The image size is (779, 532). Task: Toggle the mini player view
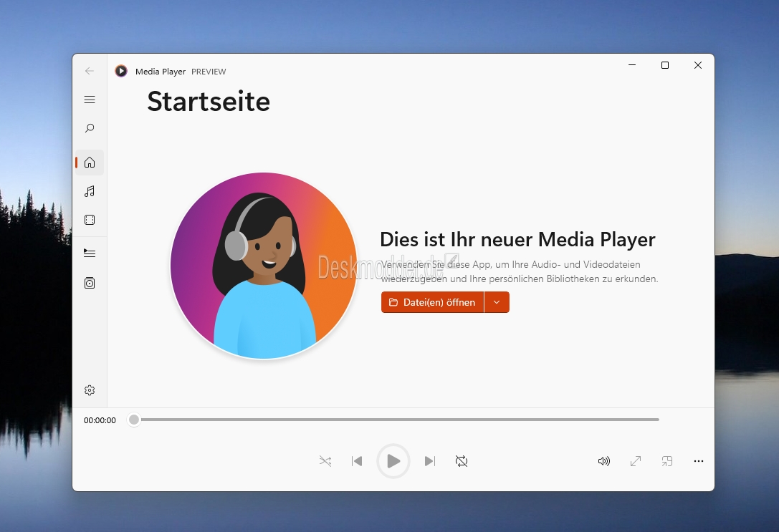point(667,461)
